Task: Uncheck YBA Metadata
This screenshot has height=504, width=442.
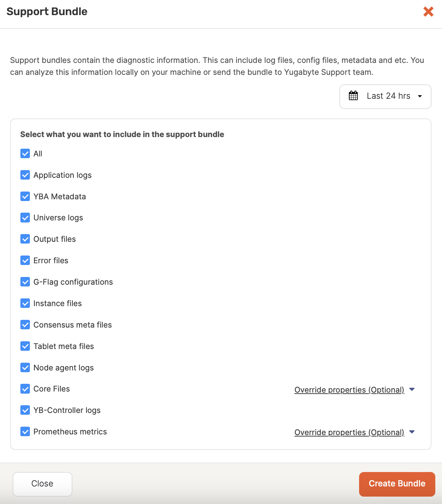Action: pyautogui.click(x=25, y=196)
